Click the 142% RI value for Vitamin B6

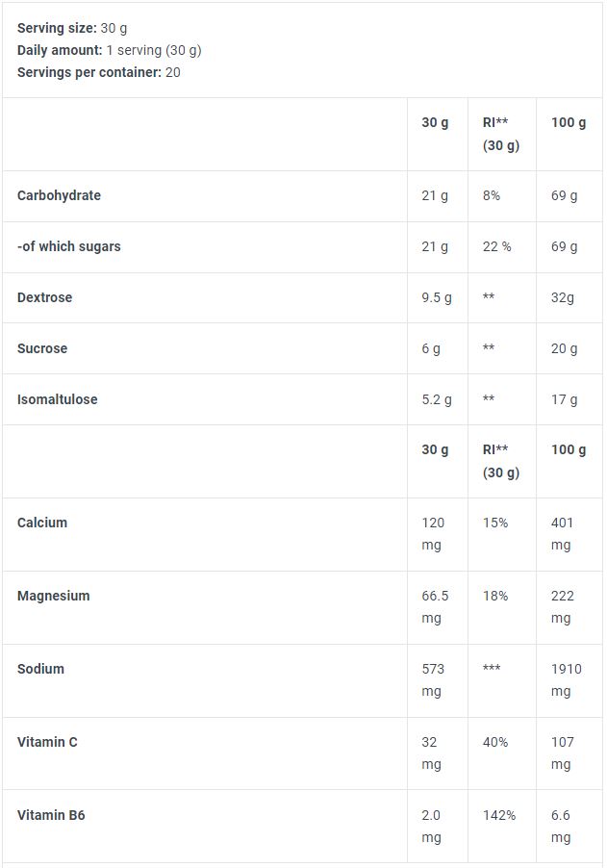[x=498, y=815]
